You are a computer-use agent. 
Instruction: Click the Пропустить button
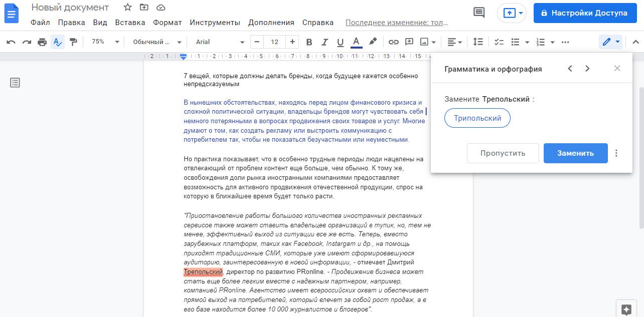coord(503,153)
